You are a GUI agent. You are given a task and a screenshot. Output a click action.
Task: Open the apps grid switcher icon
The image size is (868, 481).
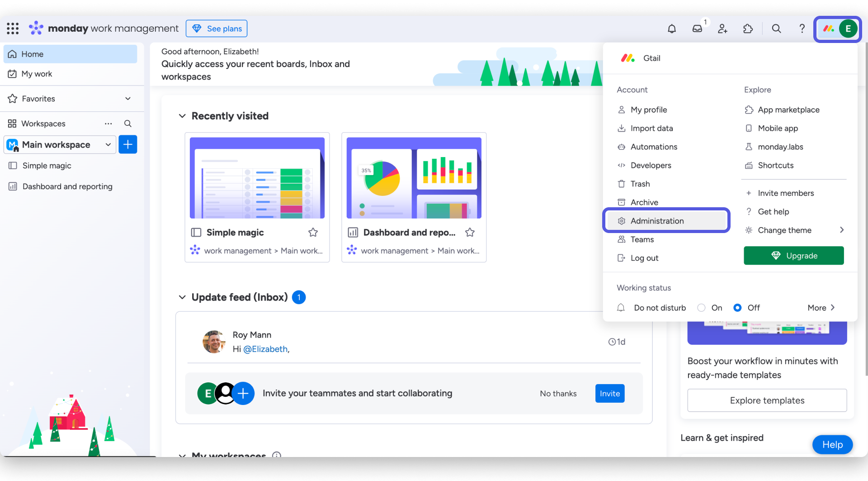pos(13,29)
